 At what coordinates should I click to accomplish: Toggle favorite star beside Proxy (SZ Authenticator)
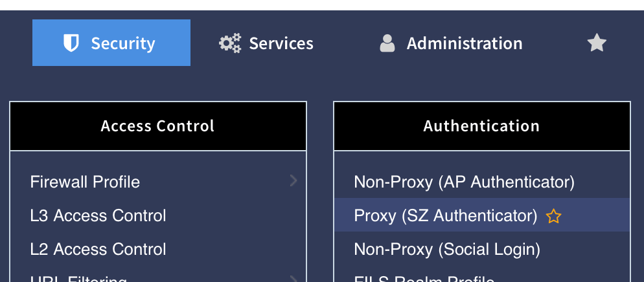pos(553,216)
